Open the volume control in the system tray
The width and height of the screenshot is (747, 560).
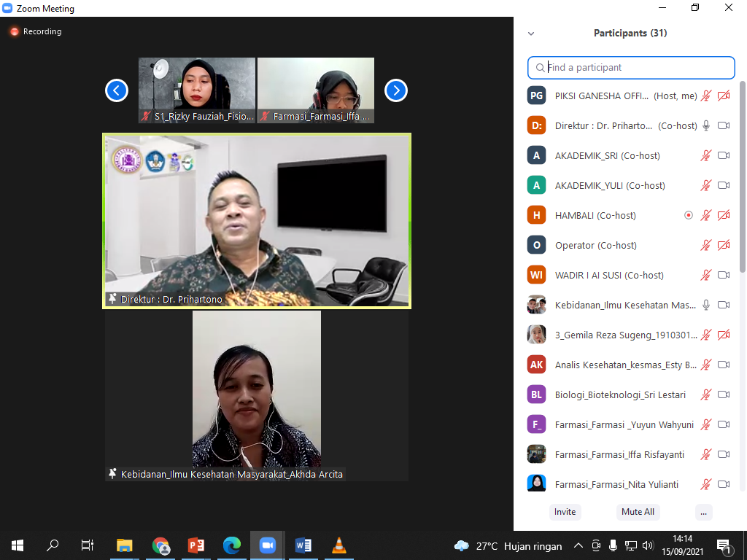click(648, 545)
